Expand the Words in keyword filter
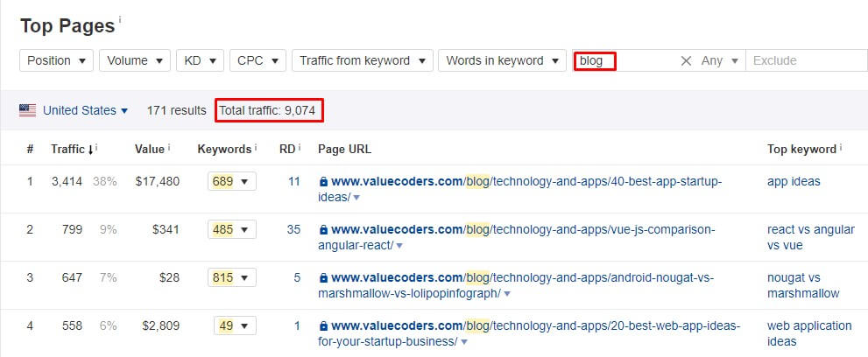 click(502, 60)
